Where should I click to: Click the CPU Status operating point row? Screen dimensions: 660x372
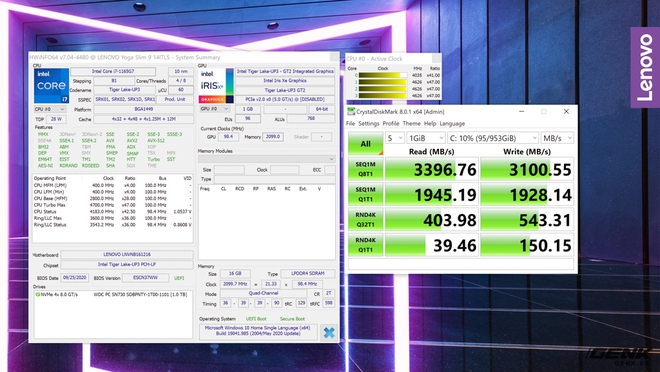coord(113,212)
